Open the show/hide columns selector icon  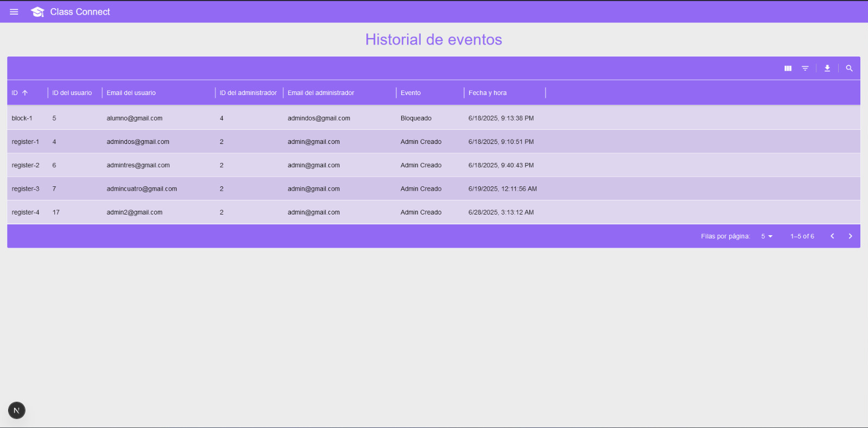tap(788, 68)
